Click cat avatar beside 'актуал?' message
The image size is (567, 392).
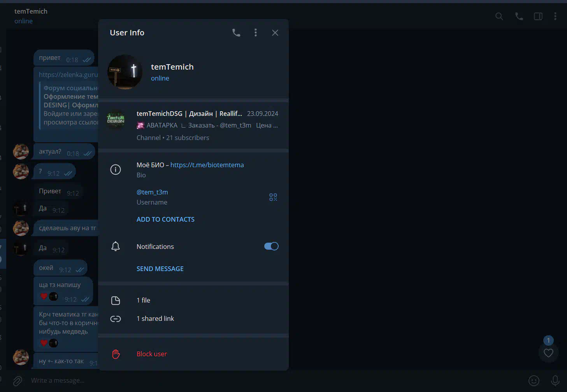click(21, 152)
